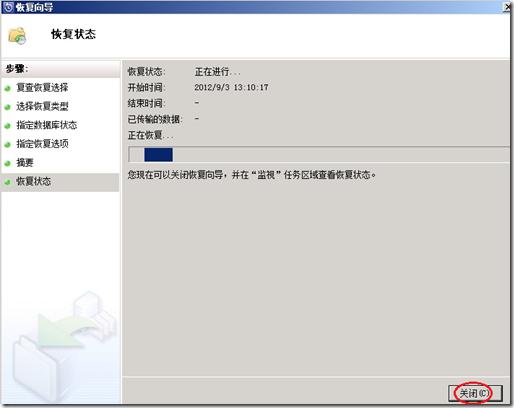Click the folder recovery icon beside 恢复状态 heading

click(x=17, y=36)
